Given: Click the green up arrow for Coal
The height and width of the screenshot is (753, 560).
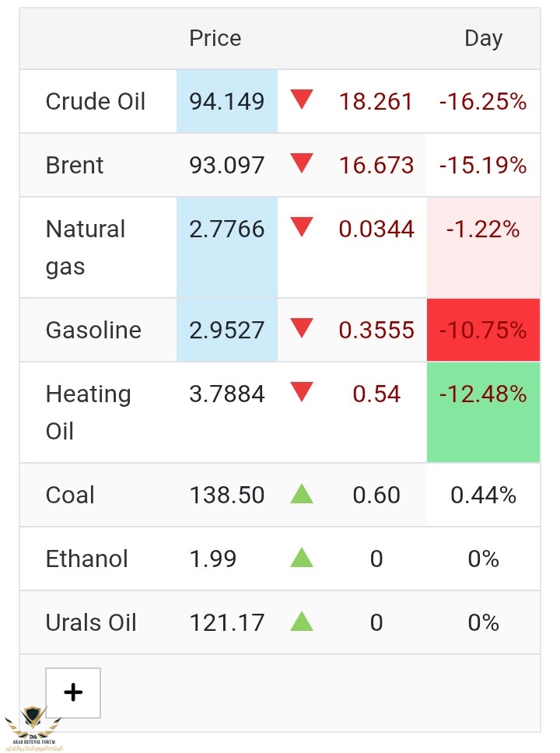Looking at the screenshot, I should [x=302, y=494].
